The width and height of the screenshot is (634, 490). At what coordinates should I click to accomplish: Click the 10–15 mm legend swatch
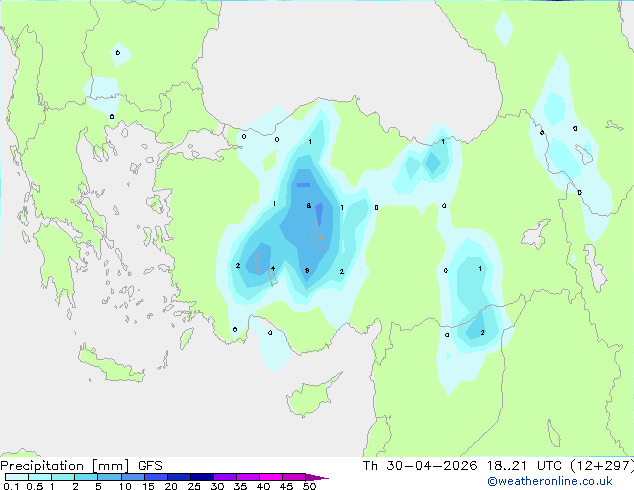click(132, 477)
